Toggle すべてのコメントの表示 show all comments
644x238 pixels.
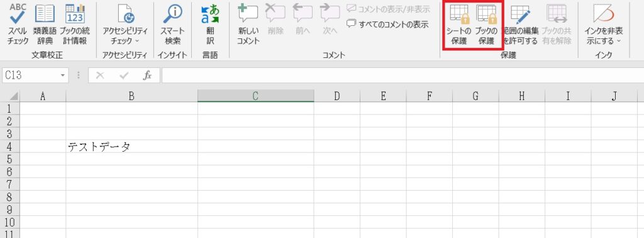(x=387, y=24)
